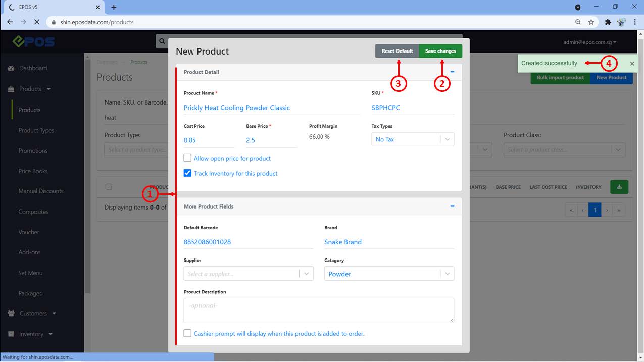Click the browser back arrow

click(10, 22)
